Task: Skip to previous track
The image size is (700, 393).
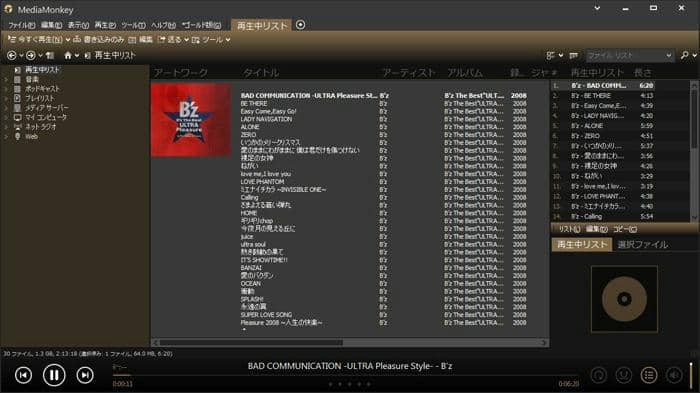Action: pos(23,375)
